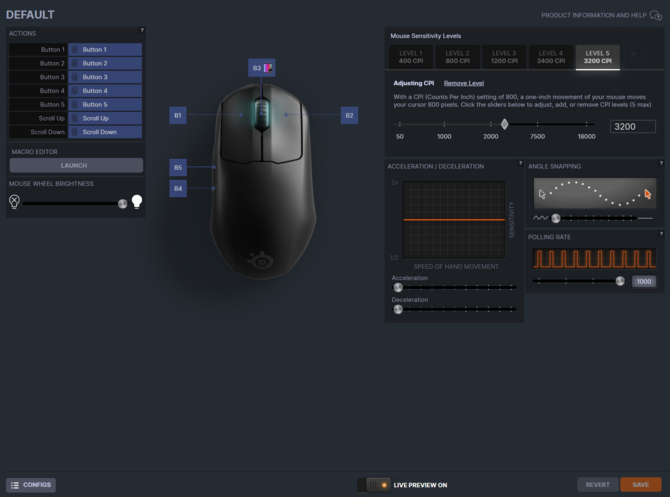The height and width of the screenshot is (497, 670).
Task: Click the 7500 mark on the CPI slider
Action: coord(537,124)
